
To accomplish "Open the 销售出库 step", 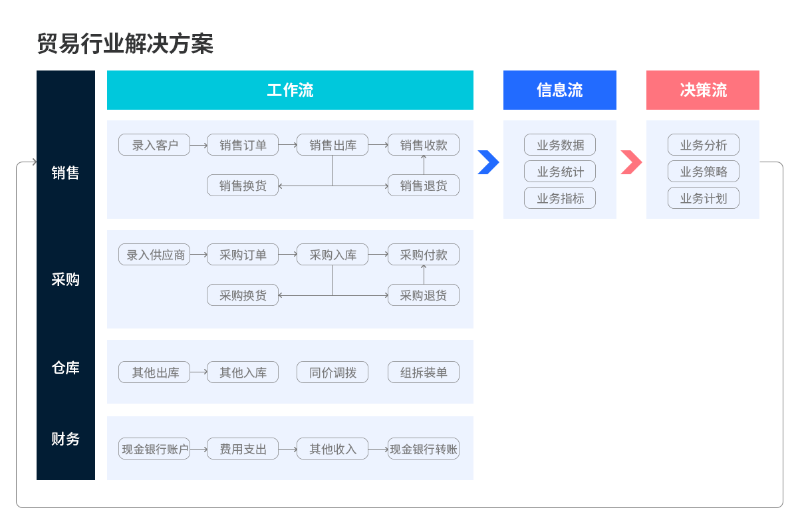I will tap(332, 145).
